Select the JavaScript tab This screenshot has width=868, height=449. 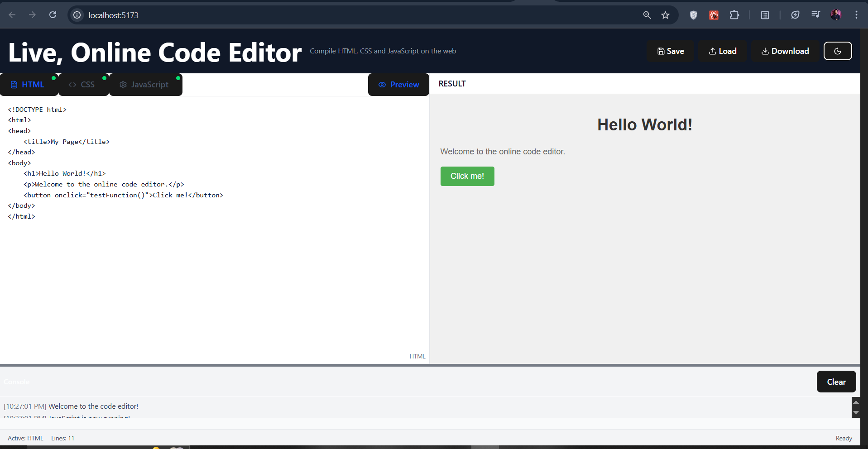(144, 85)
